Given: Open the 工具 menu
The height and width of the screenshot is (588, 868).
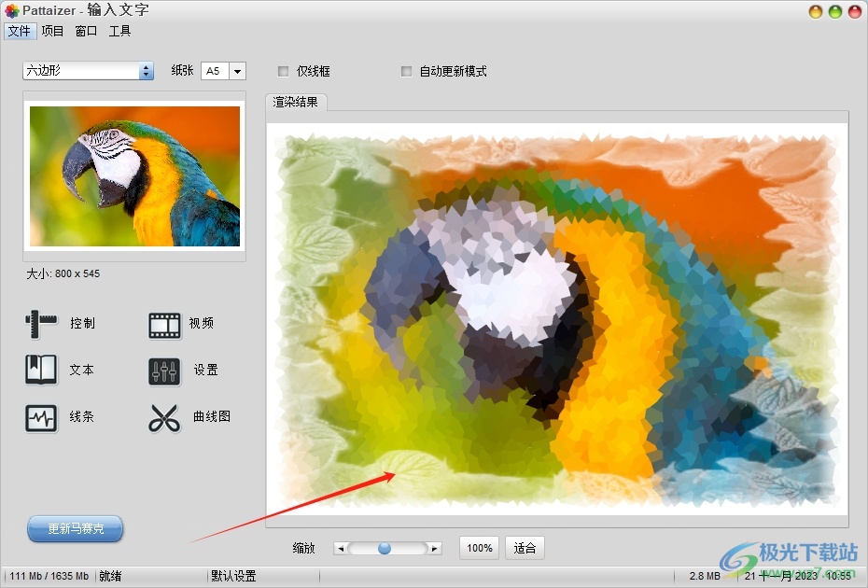Looking at the screenshot, I should (119, 31).
